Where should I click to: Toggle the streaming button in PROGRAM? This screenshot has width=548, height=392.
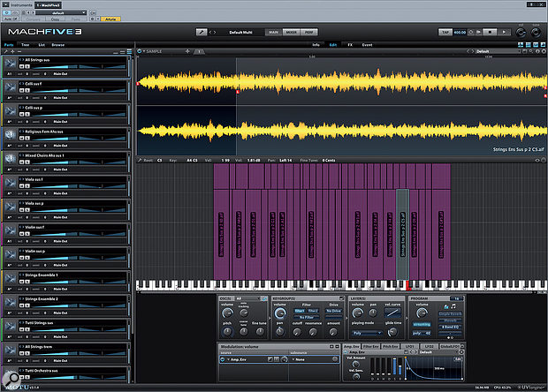click(x=422, y=324)
